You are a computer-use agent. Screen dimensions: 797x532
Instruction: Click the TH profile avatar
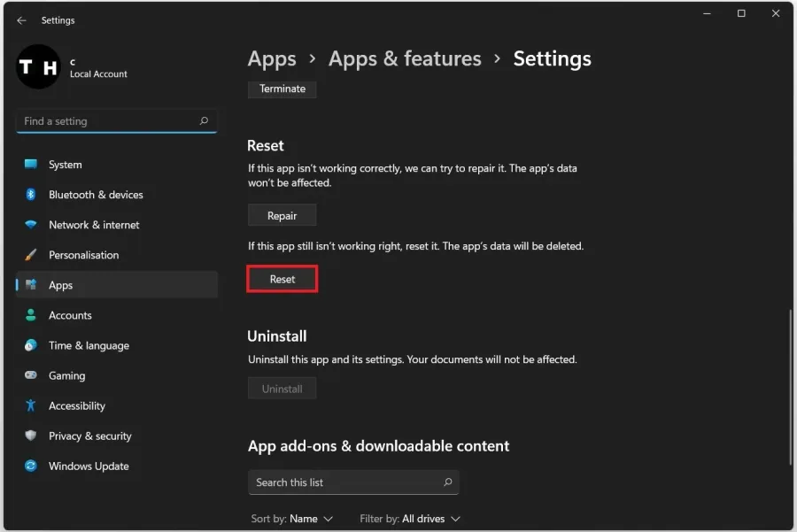(39, 66)
